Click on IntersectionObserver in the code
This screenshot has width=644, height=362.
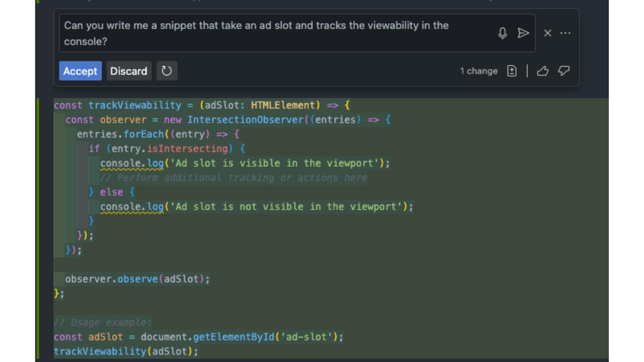click(245, 120)
